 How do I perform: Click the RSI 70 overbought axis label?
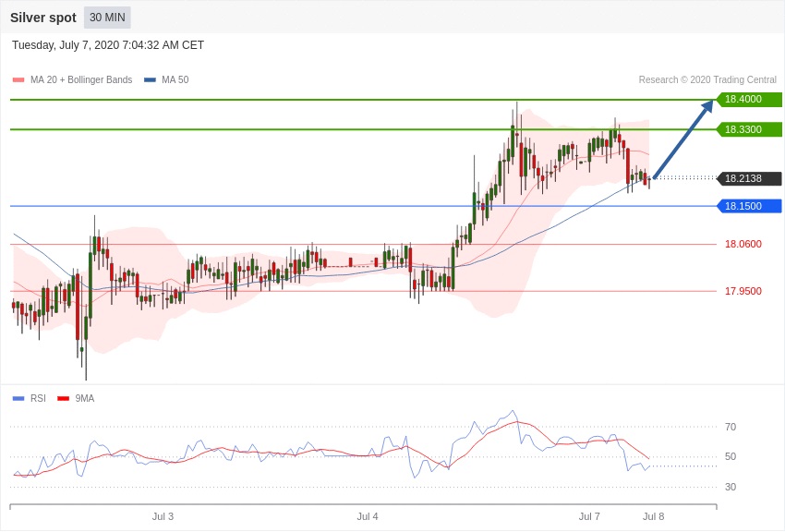[731, 427]
